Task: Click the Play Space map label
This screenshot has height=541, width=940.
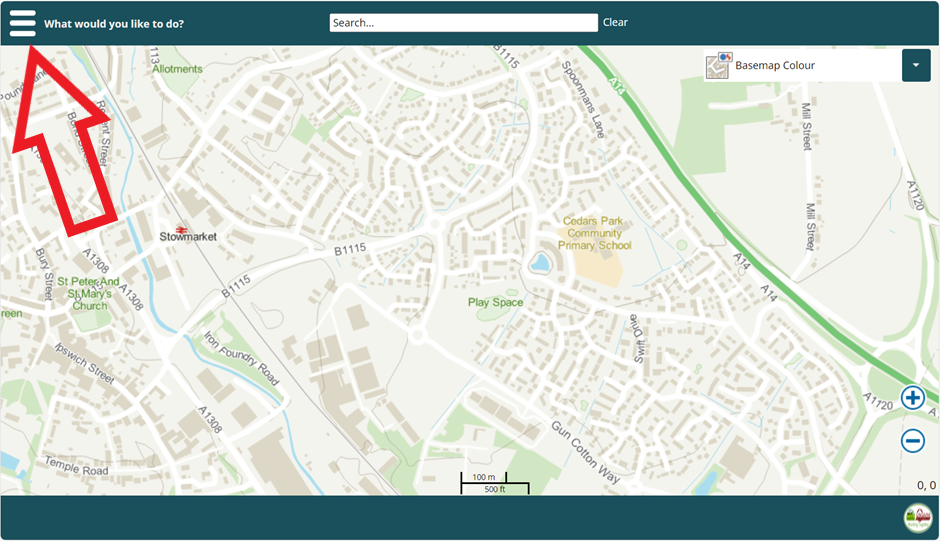Action: pos(495,302)
